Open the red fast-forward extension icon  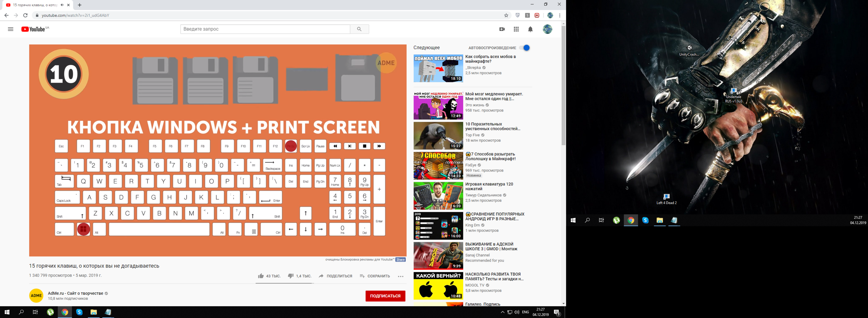click(x=537, y=15)
